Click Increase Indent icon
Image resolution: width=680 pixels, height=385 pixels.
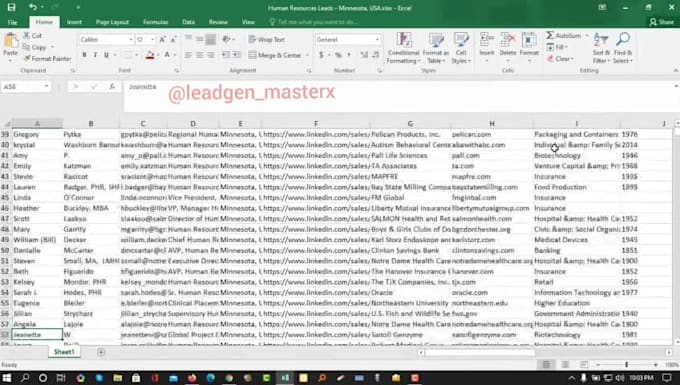(237, 55)
